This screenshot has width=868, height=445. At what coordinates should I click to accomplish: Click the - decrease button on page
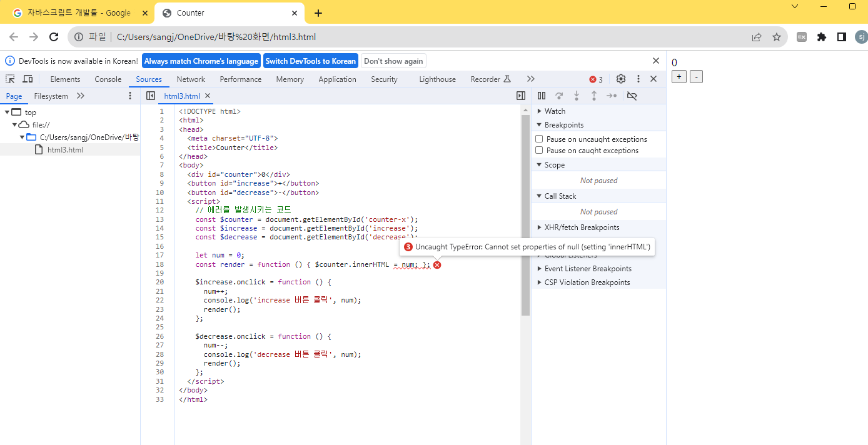[696, 76]
